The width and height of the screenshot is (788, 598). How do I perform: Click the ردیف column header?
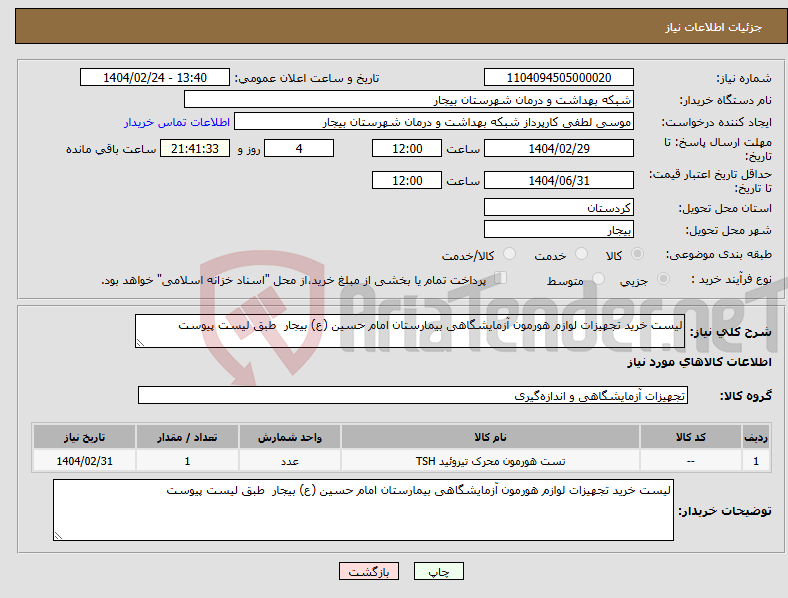(x=756, y=437)
